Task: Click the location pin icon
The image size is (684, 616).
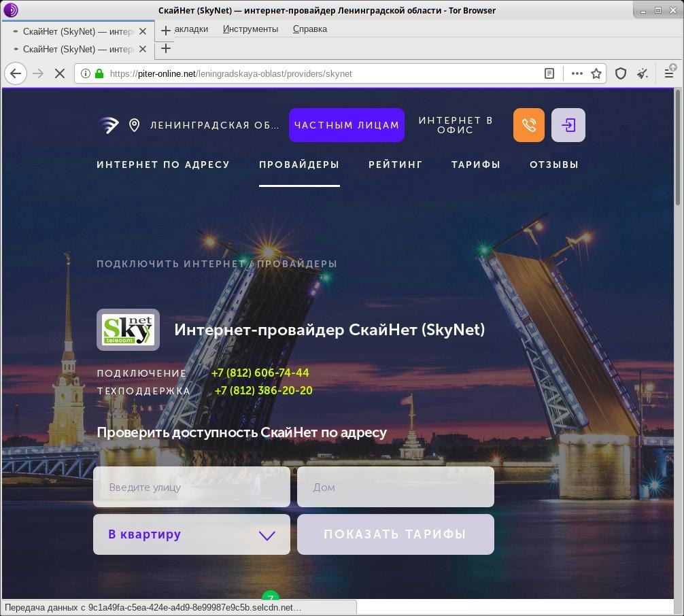Action: [135, 125]
